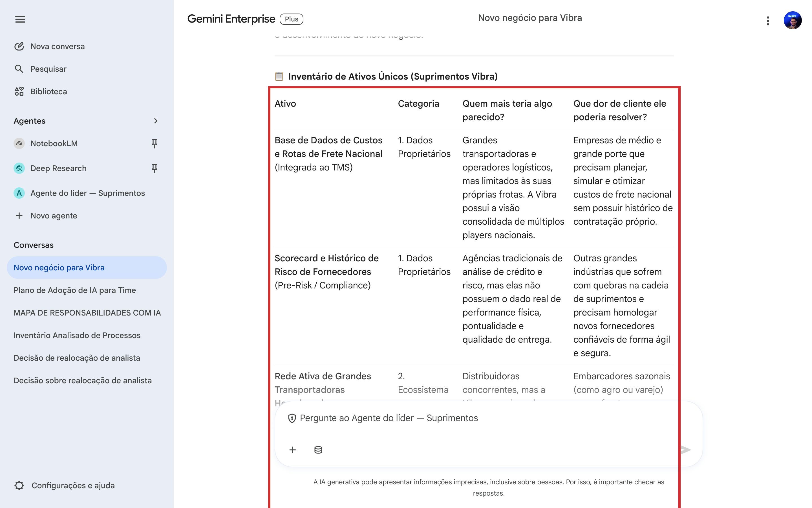This screenshot has width=812, height=508.
Task: Click cell Empresas de médio e grande porte
Action: click(x=623, y=181)
